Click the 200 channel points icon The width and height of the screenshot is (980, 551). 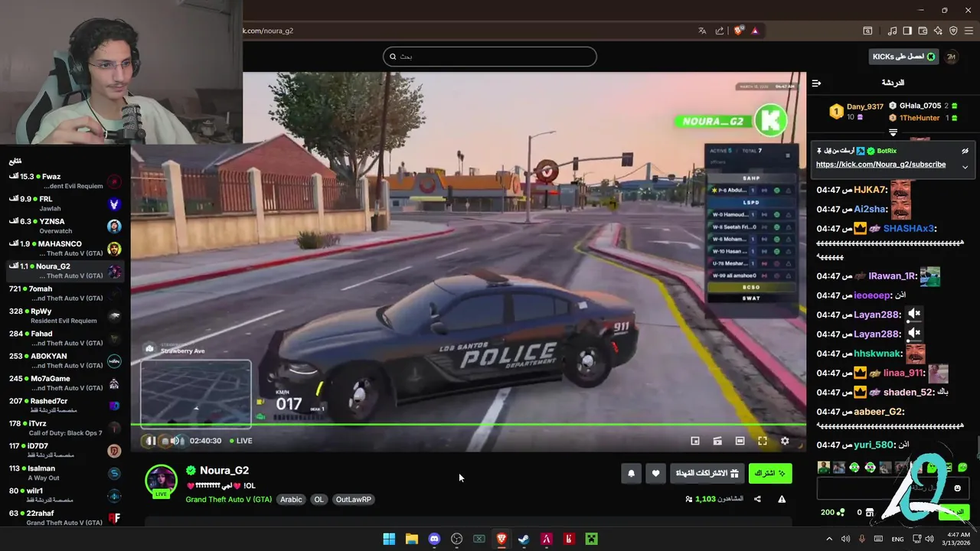pyautogui.click(x=841, y=512)
